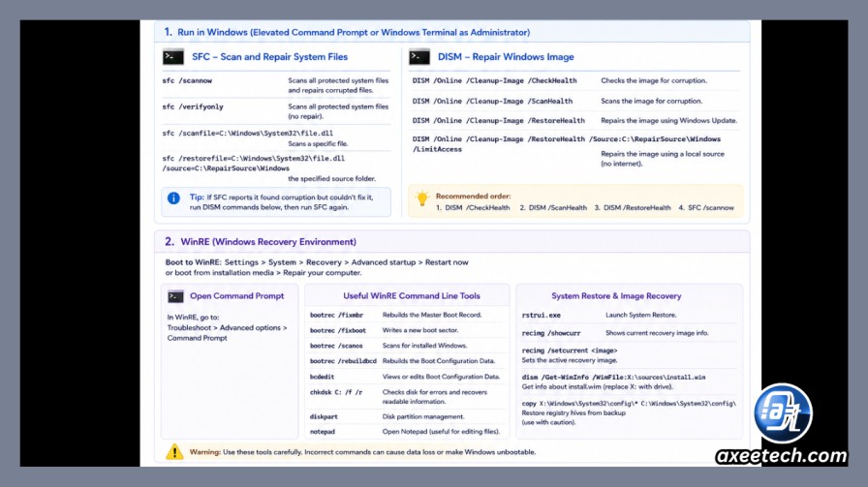
Task: Click 'Rebuilds the Master Boot Record.' description
Action: pyautogui.click(x=432, y=315)
